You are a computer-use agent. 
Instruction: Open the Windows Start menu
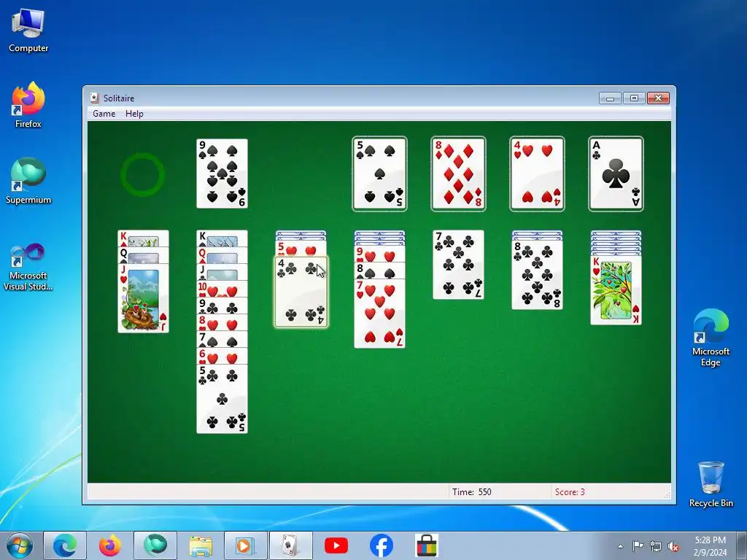point(19,545)
